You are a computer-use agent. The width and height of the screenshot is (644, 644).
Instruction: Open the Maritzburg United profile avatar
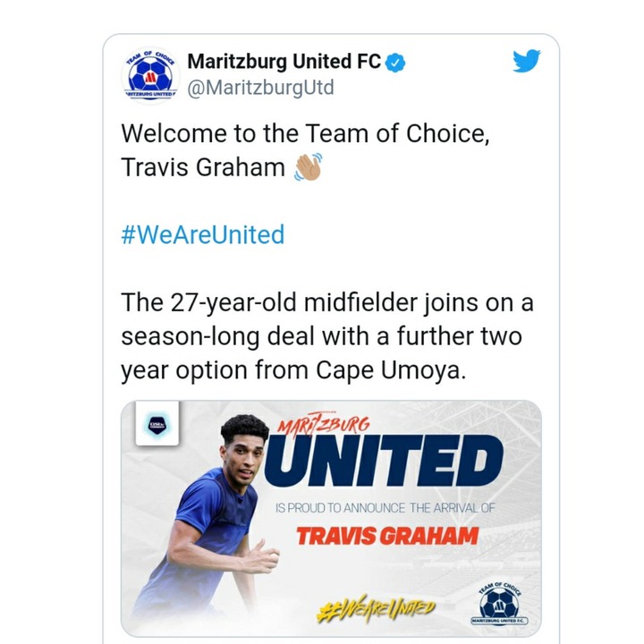click(151, 75)
